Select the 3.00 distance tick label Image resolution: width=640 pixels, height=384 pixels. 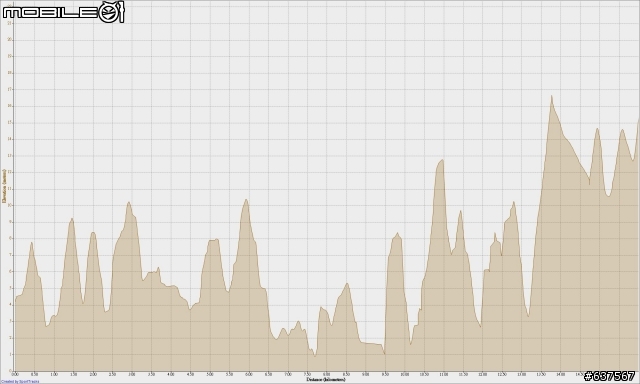132,374
